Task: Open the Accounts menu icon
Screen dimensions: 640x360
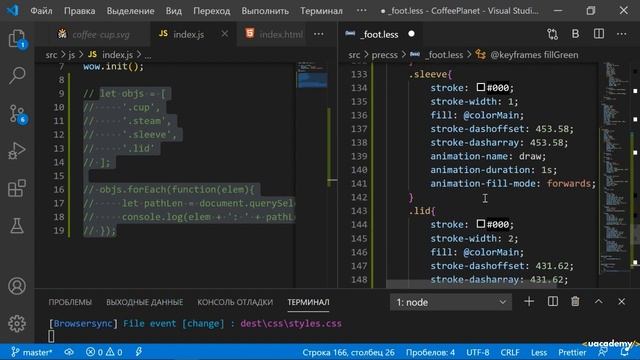Action: (17, 286)
